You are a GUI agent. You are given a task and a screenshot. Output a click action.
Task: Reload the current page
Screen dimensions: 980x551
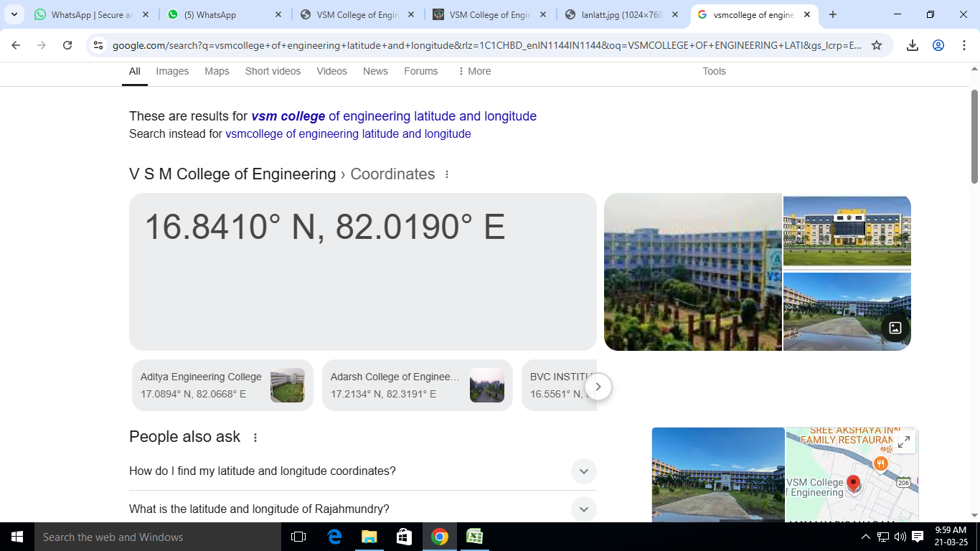[x=67, y=45]
